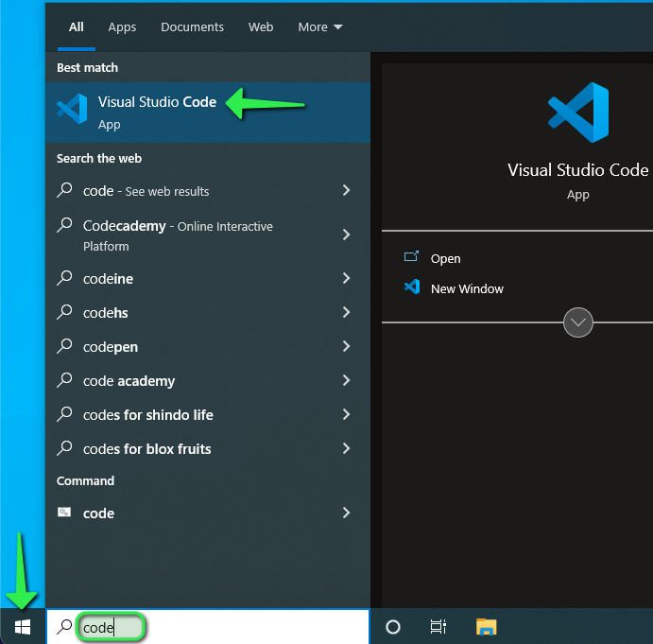The width and height of the screenshot is (653, 644).
Task: Click Open in the app preview
Action: click(x=445, y=258)
